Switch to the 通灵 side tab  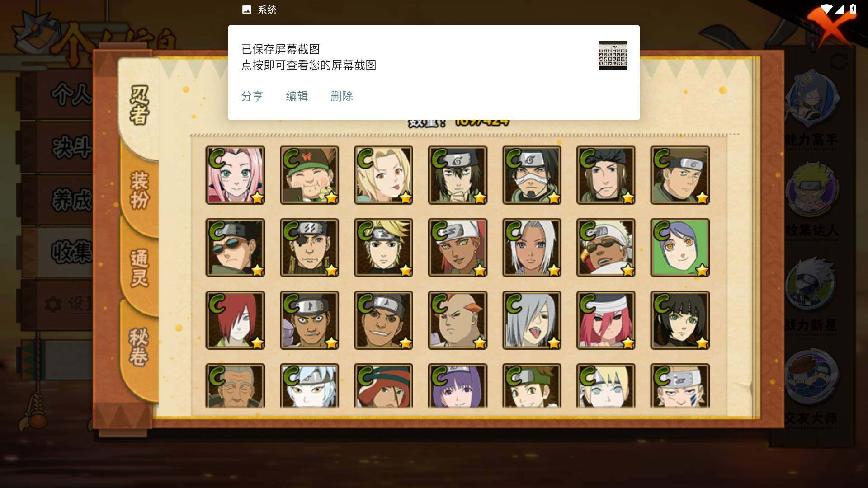(139, 268)
